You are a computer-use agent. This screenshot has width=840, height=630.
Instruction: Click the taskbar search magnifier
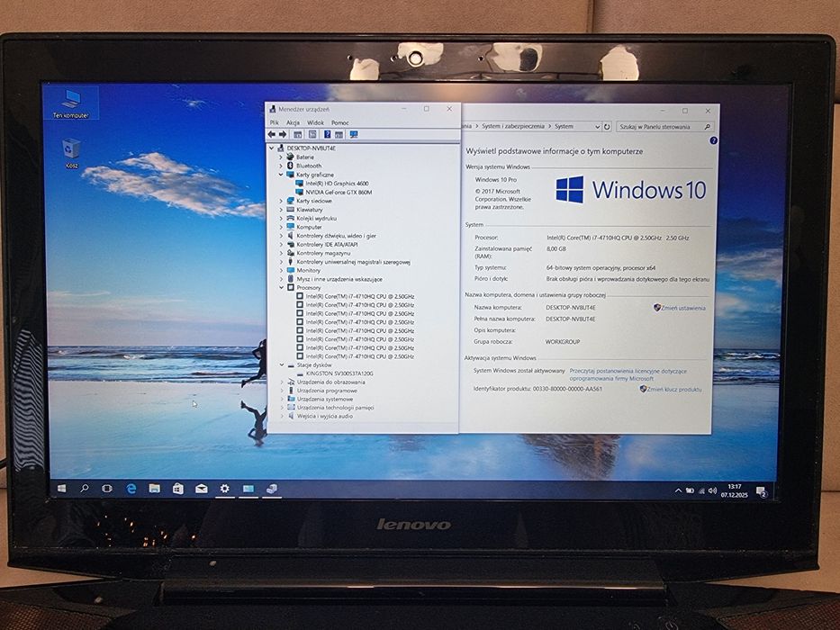click(x=84, y=489)
